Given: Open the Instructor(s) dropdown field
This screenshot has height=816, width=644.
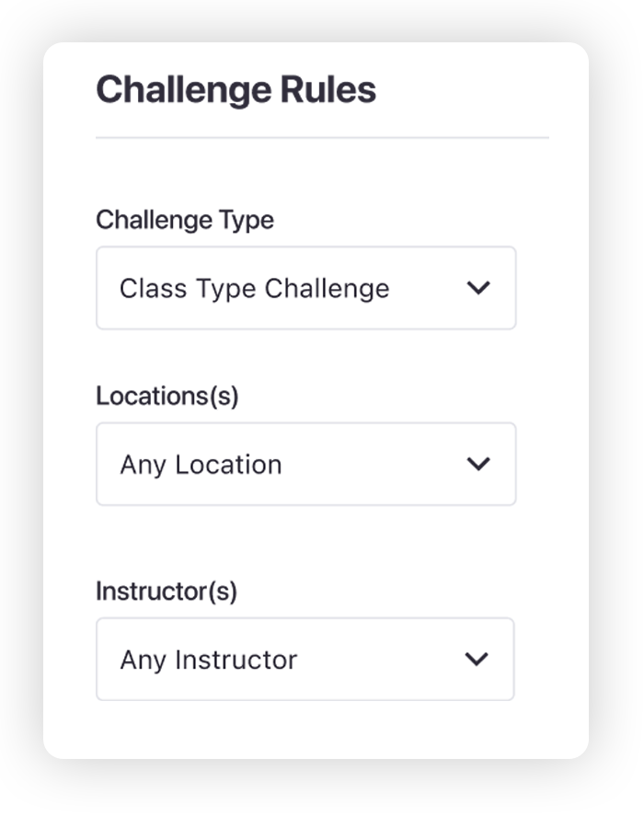Looking at the screenshot, I should point(305,659).
